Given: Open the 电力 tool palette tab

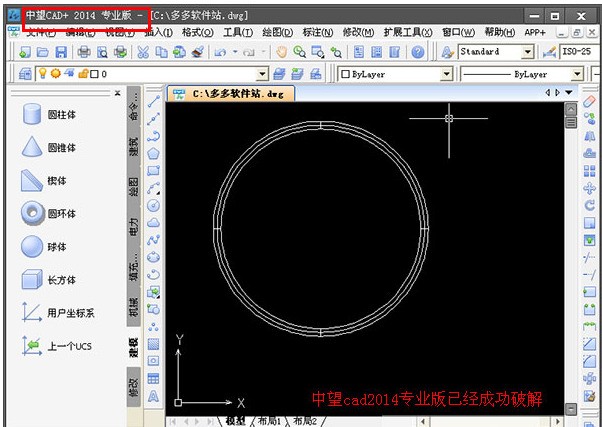Looking at the screenshot, I should pos(134,227).
